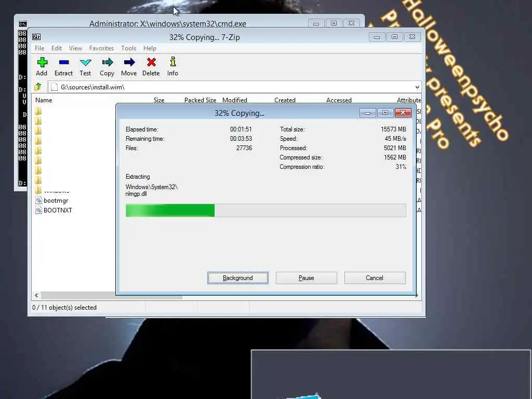
Task: Minimize the 32% Copying dialog
Action: coord(367,113)
